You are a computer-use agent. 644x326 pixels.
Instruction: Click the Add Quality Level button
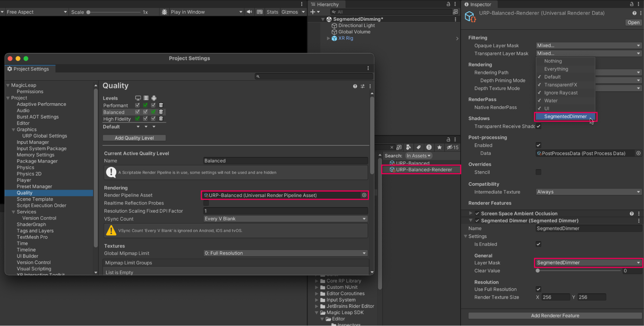click(x=134, y=138)
